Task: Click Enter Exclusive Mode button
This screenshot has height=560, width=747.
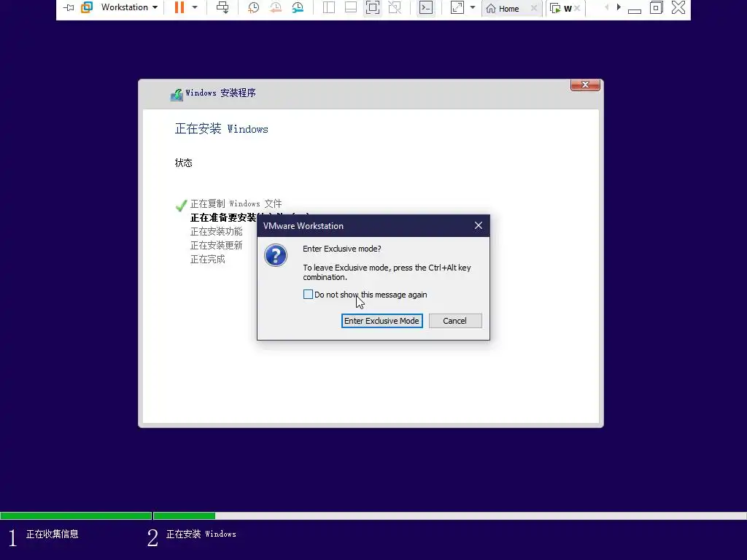Action: 382,321
